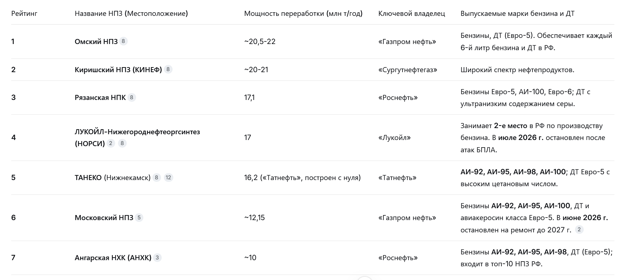Open citation 8 next to Омский НПЗ
This screenshot has height=280, width=644.
123,41
